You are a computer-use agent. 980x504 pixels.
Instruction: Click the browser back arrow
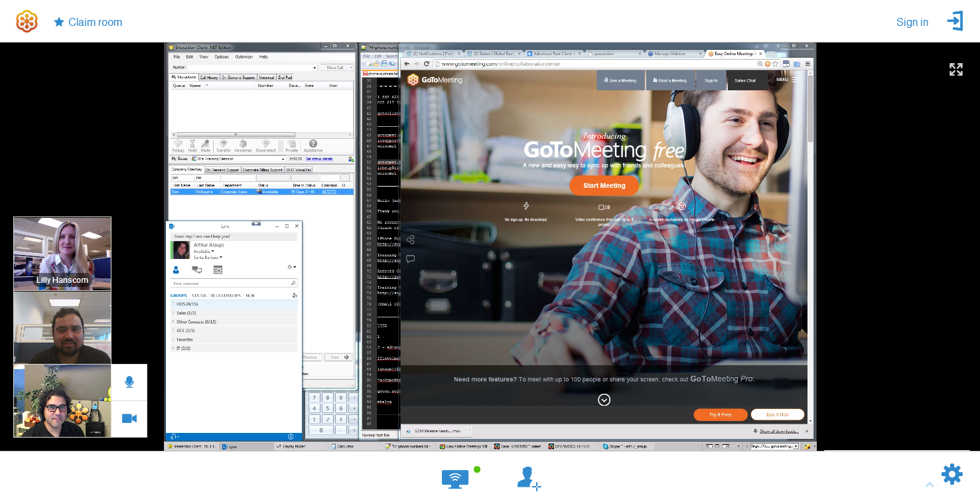coord(407,64)
